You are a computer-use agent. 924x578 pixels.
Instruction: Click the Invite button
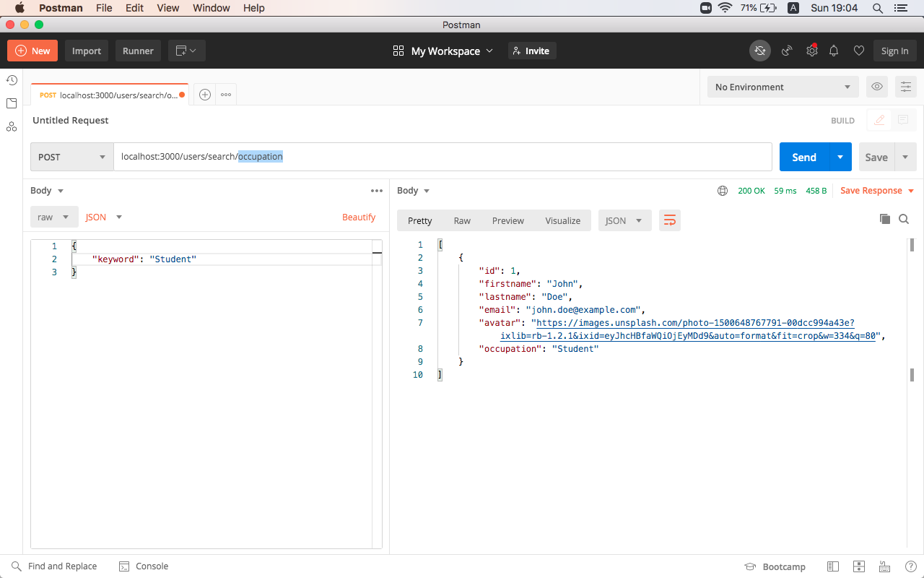532,51
